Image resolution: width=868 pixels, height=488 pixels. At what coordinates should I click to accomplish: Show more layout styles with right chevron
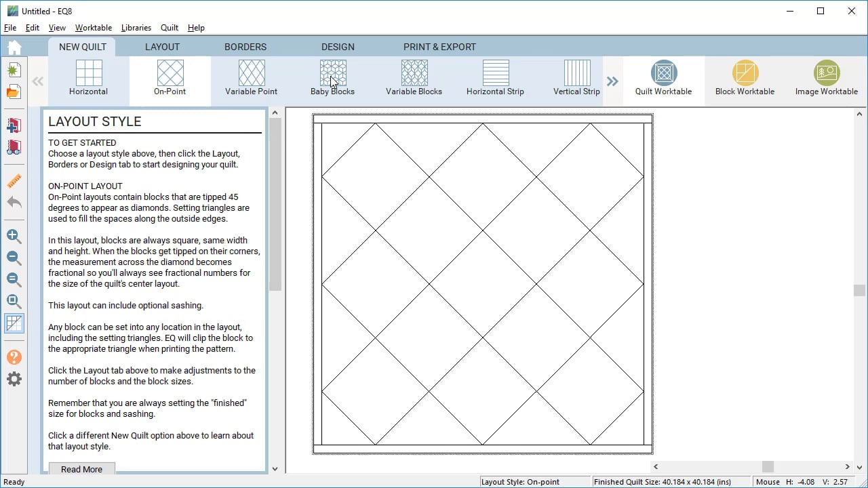tap(612, 81)
